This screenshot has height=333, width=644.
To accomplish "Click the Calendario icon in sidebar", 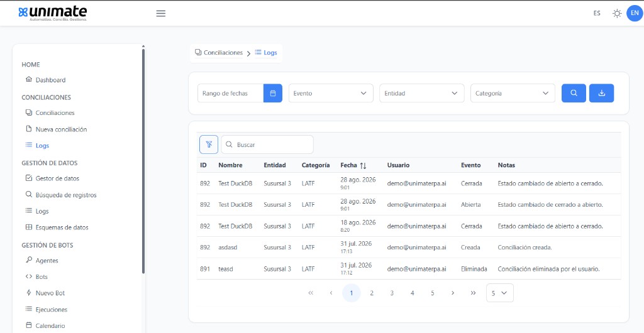I will [29, 325].
